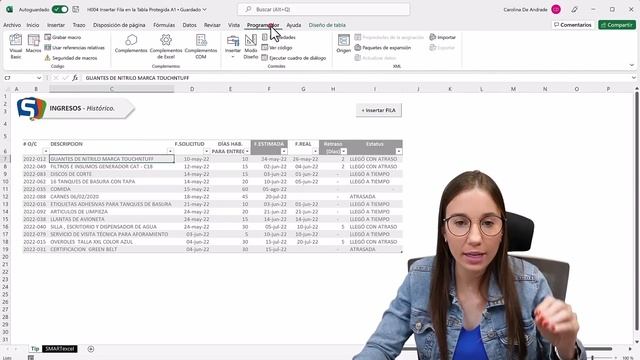Open the F.REAL column filter dropdown
Screen dimensions: 640x360
(x=315, y=151)
